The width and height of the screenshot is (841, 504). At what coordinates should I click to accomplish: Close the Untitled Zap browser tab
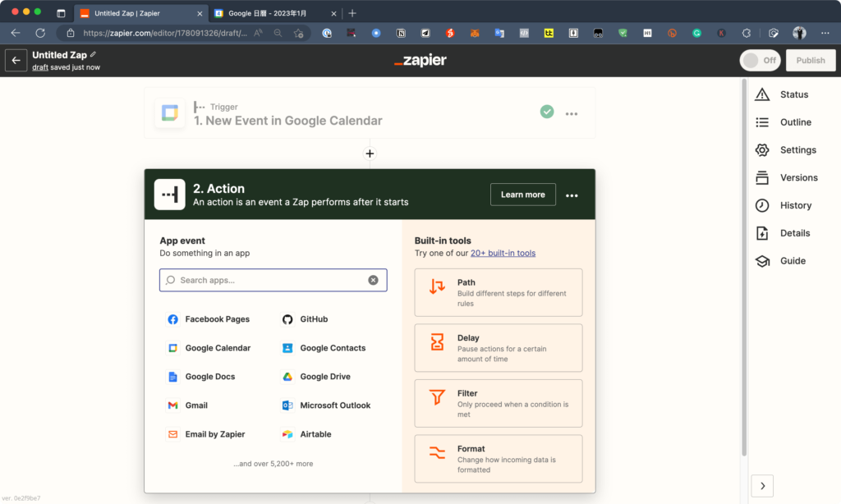click(200, 14)
